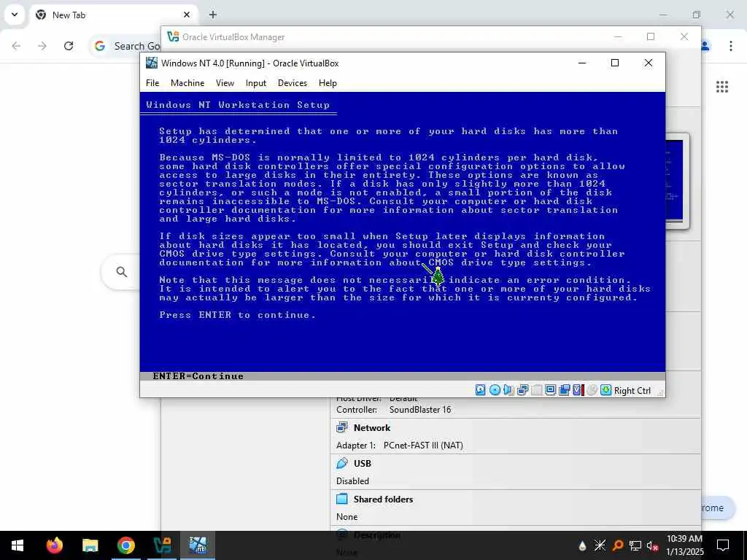Switch to VirtualBox Manager taskbar icon
The image size is (747, 560).
[162, 545]
